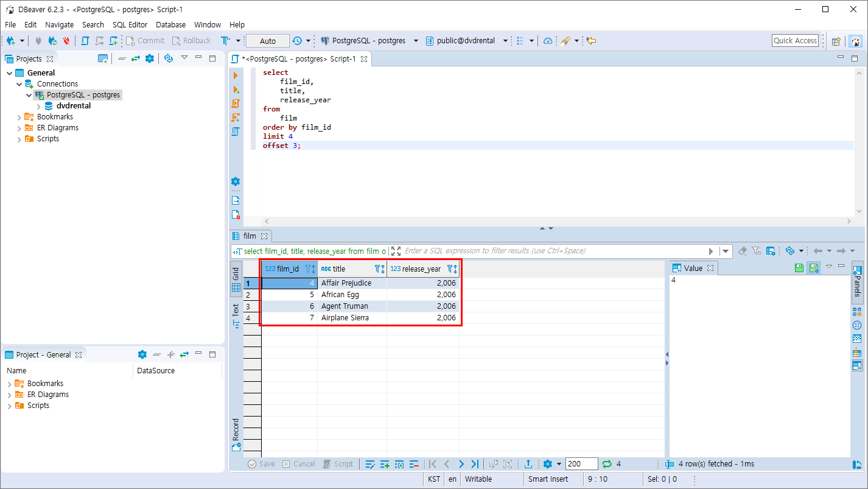Click the Rollback button
The height and width of the screenshot is (489, 868).
pos(191,41)
